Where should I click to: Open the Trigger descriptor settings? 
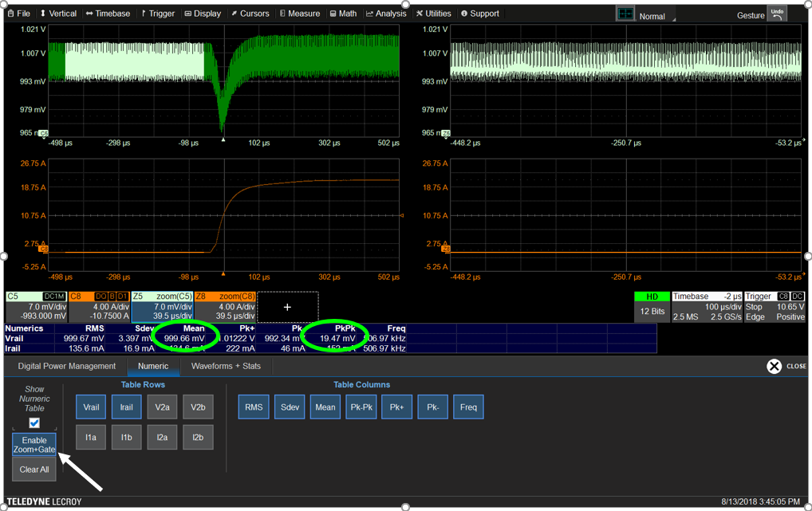pyautogui.click(x=775, y=306)
